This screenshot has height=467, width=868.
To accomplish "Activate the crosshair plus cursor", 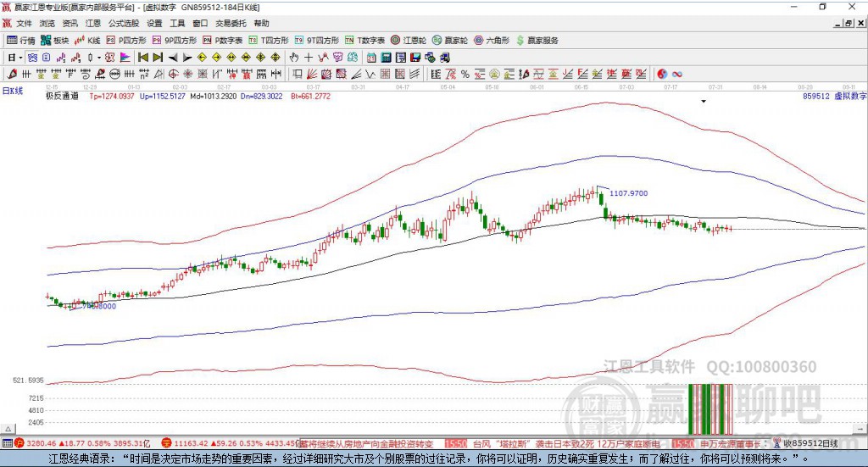I will (x=309, y=58).
